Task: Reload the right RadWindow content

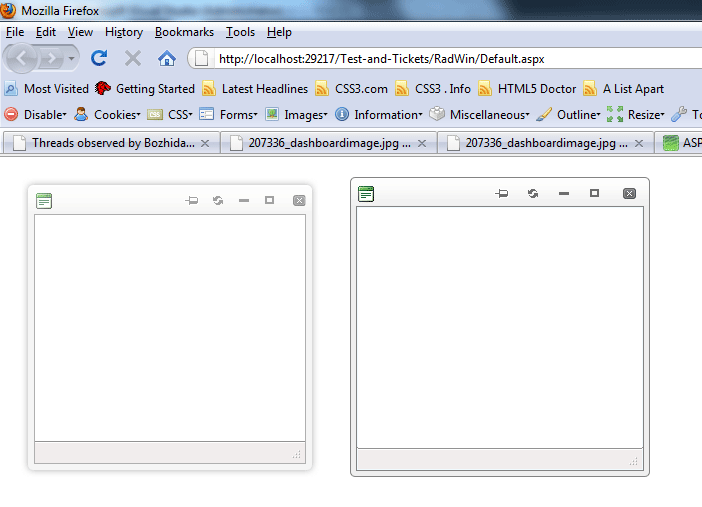Action: [533, 193]
